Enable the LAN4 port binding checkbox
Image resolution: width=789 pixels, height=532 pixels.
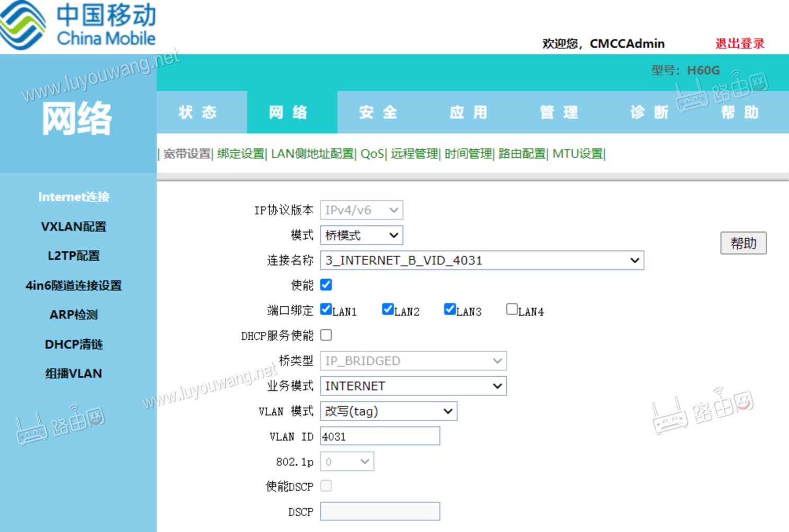pyautogui.click(x=512, y=308)
